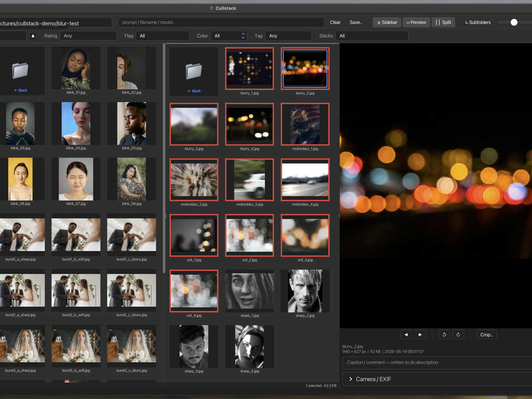Select the oof_4.jpg thumbnail
532x399 pixels.
coord(194,291)
